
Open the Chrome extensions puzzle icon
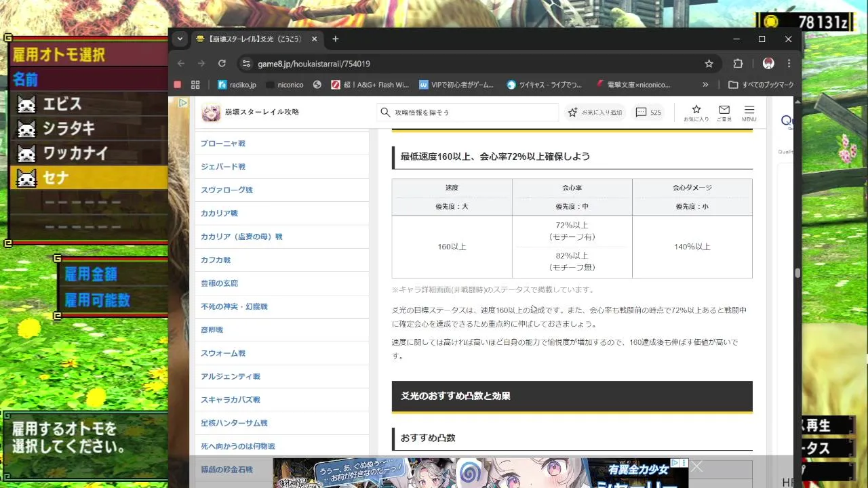point(738,64)
